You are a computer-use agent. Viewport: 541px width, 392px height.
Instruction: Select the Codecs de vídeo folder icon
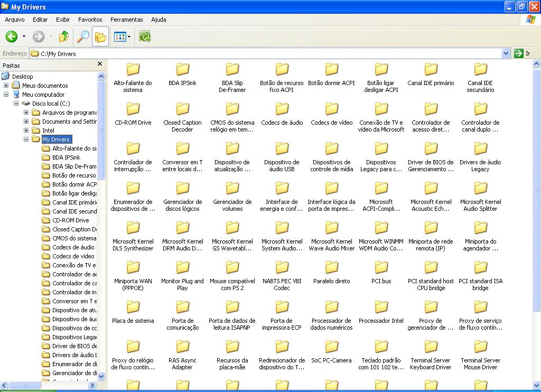[x=331, y=109]
